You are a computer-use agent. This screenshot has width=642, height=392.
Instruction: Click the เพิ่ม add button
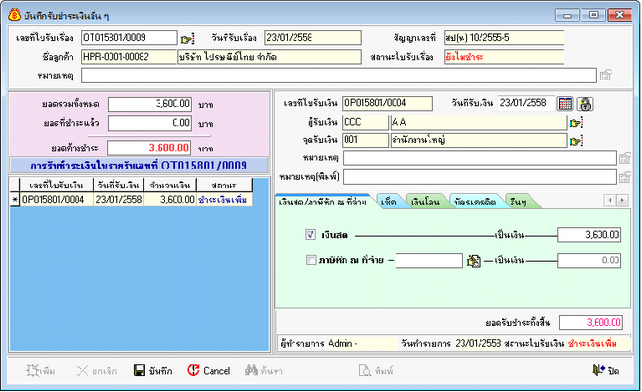tap(41, 371)
